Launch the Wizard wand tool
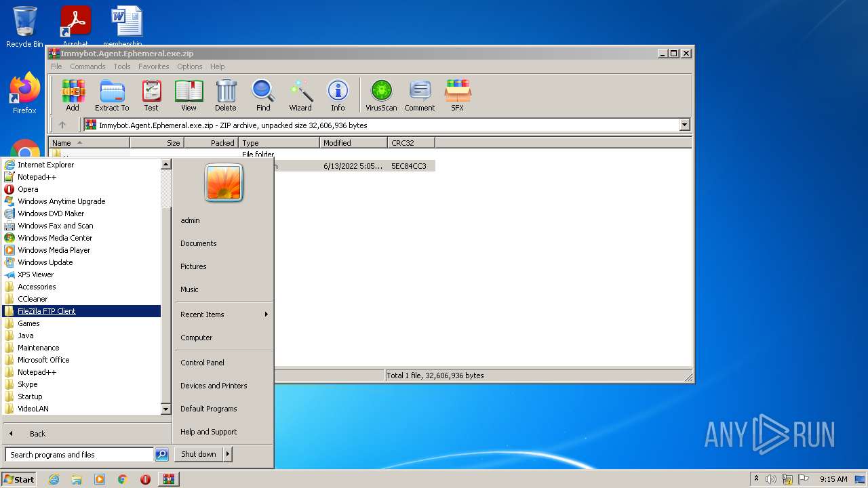The image size is (868, 488). (300, 95)
